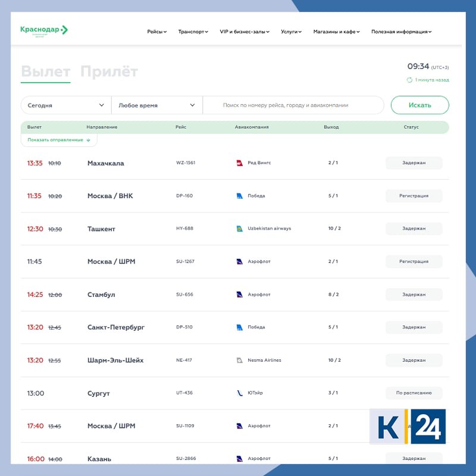
Task: Click the refresh icon near '1 минуту назад'
Action: 409,80
